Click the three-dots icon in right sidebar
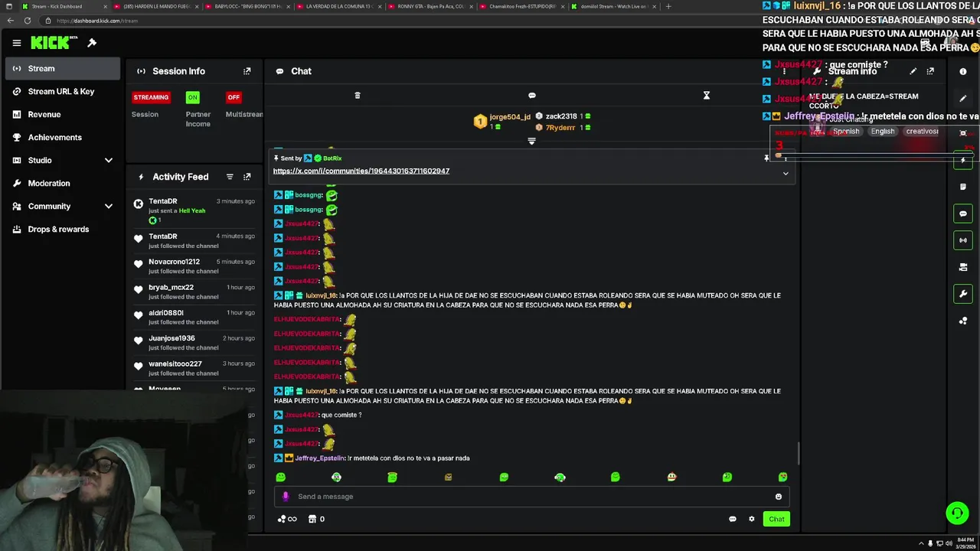Viewport: 980px width, 551px height. click(963, 321)
